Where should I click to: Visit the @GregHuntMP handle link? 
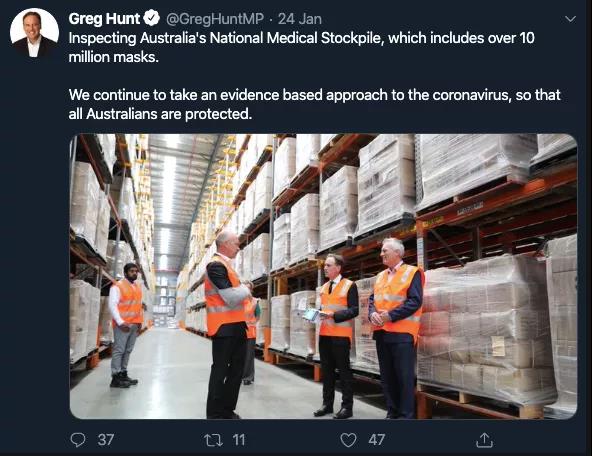tap(214, 19)
